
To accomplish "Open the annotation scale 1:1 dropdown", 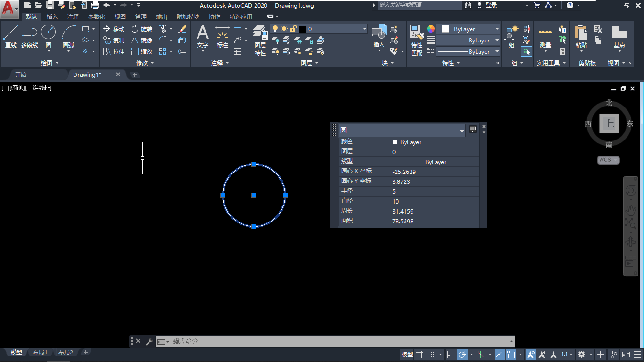I will click(x=567, y=354).
